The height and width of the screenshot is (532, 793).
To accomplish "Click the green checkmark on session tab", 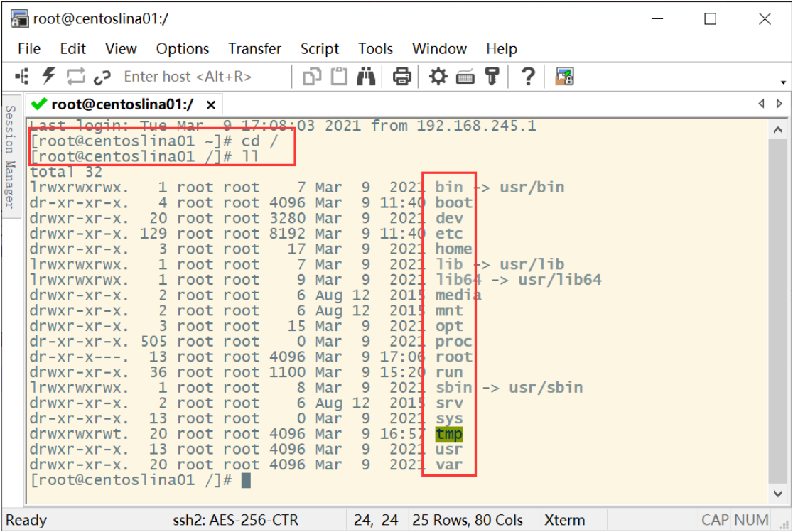I will click(x=39, y=104).
